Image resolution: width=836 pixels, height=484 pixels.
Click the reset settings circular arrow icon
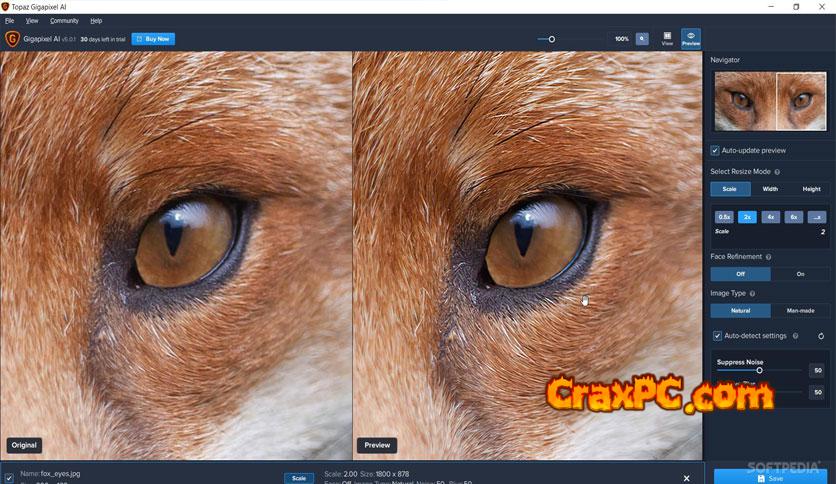point(821,336)
